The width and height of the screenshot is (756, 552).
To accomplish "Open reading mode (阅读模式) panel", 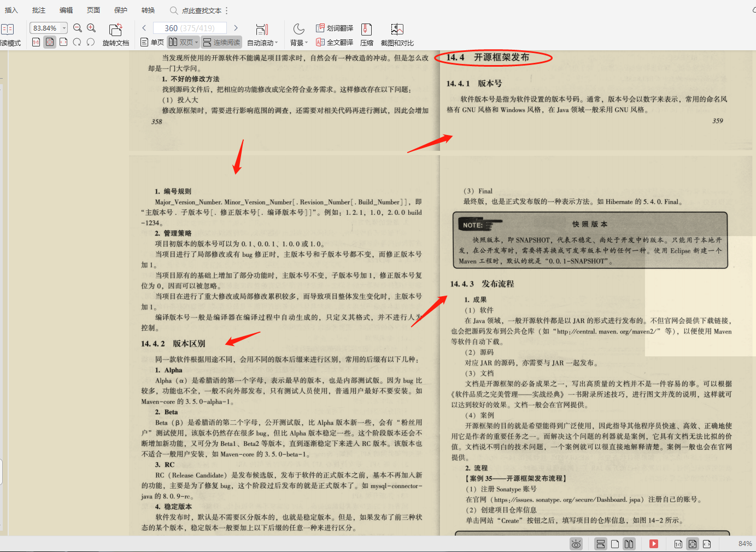I will (10, 33).
